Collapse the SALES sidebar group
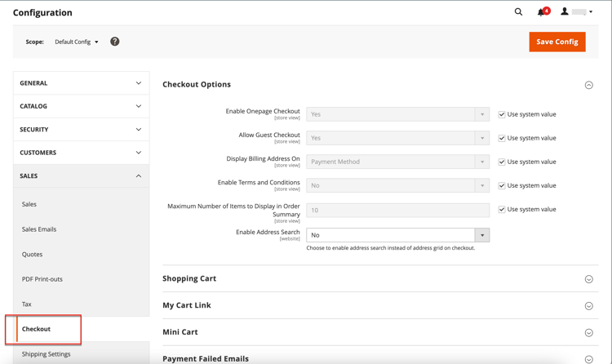Image resolution: width=612 pixels, height=364 pixels. 81,175
